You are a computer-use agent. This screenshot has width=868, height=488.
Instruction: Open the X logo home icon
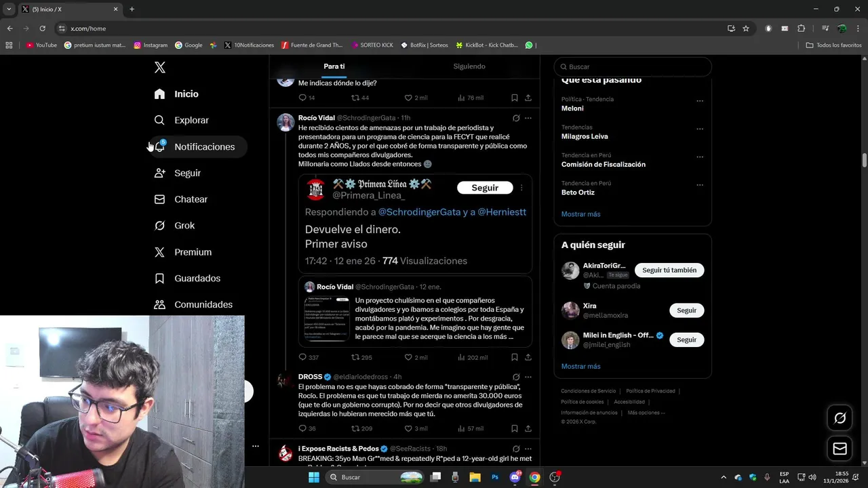coord(159,67)
